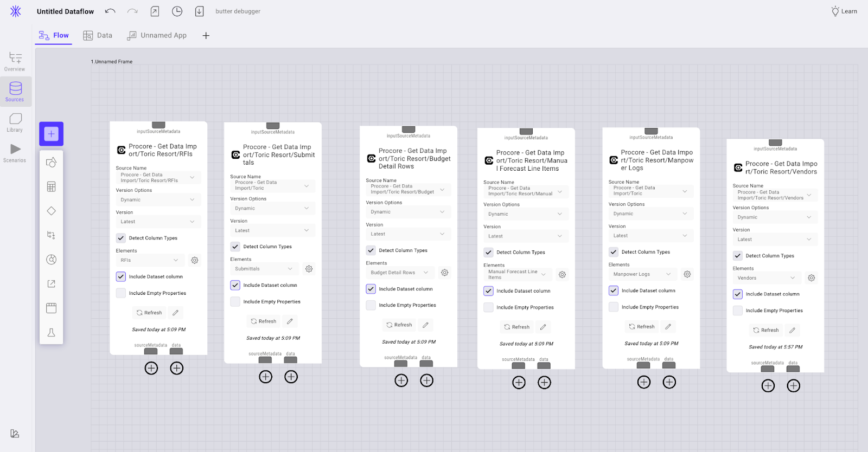This screenshot has height=452, width=868.
Task: Open Source Name dropdown on RFIs card
Action: [158, 178]
